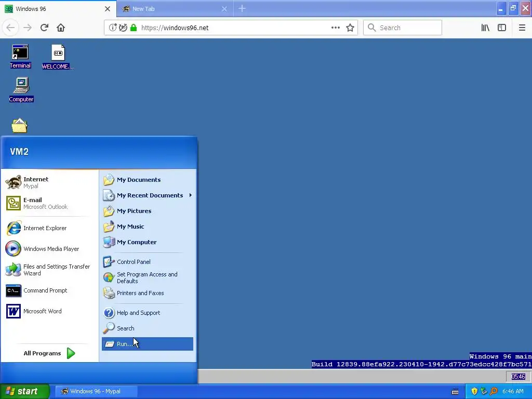Open the hamburger application menu
The image size is (532, 399).
(x=522, y=28)
